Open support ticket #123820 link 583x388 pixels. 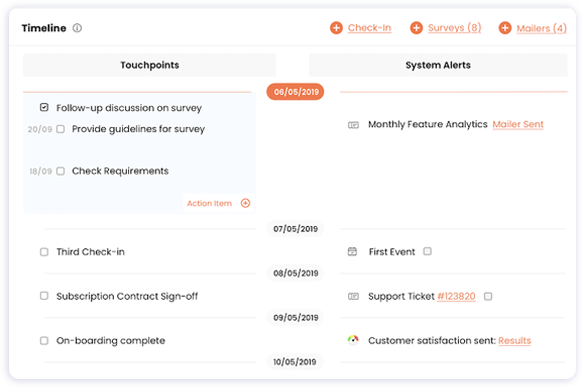(456, 296)
